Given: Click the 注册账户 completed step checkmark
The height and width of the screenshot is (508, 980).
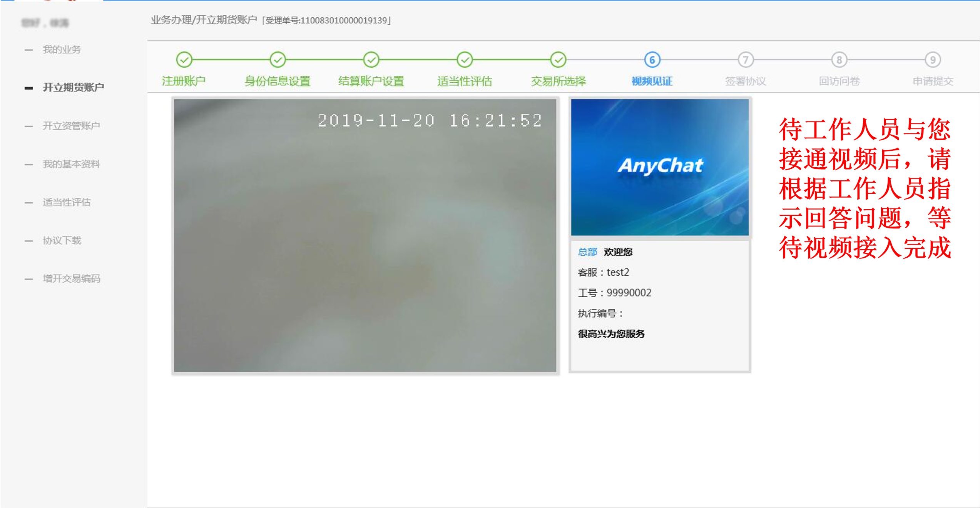Looking at the screenshot, I should tap(184, 60).
